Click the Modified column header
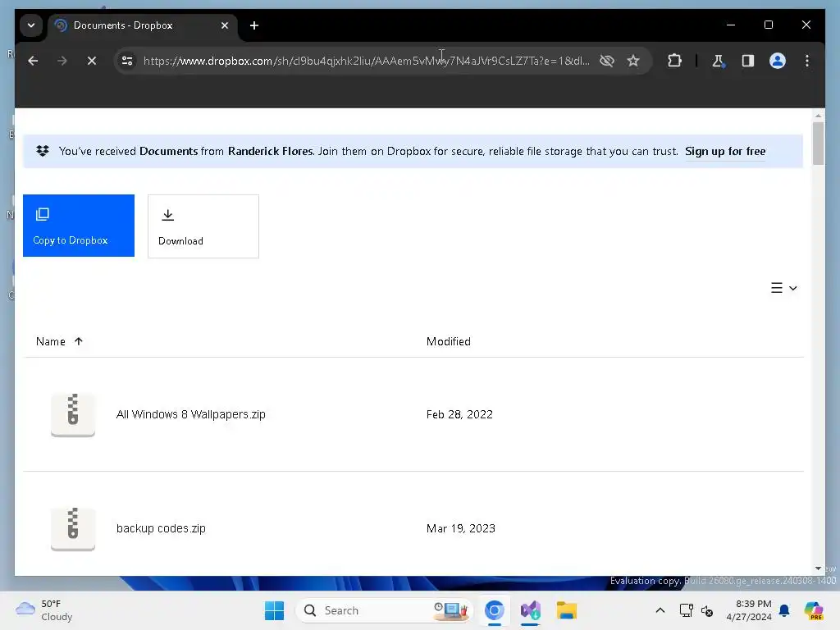 [x=449, y=341]
